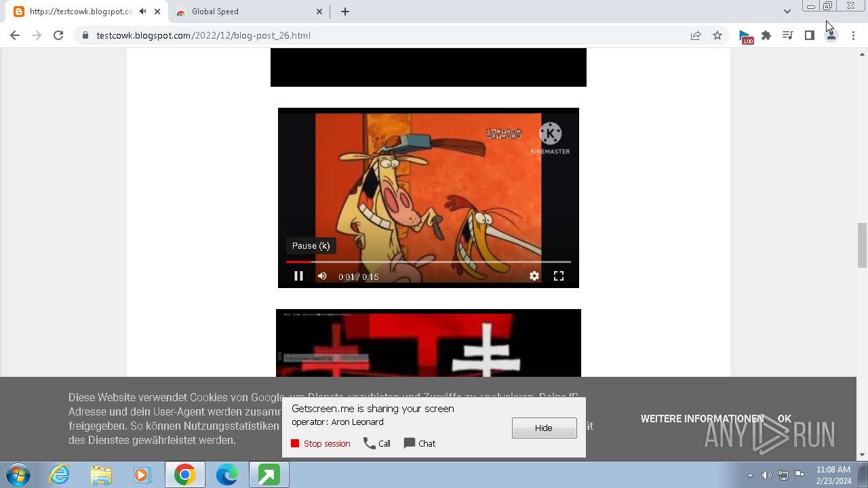This screenshot has height=488, width=868.
Task: Mute tab audio speaker icon
Action: (142, 12)
